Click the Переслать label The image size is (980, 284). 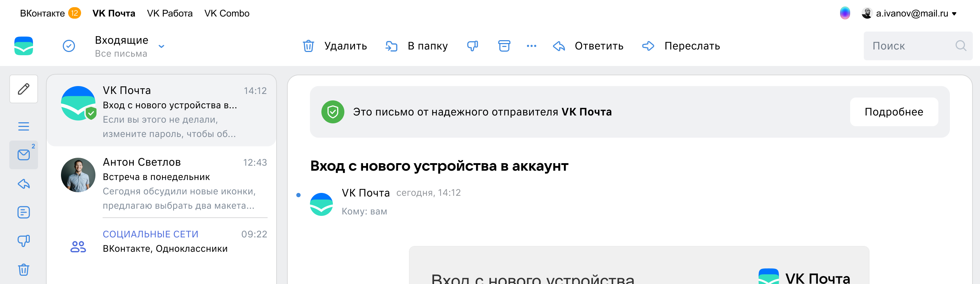(x=692, y=46)
